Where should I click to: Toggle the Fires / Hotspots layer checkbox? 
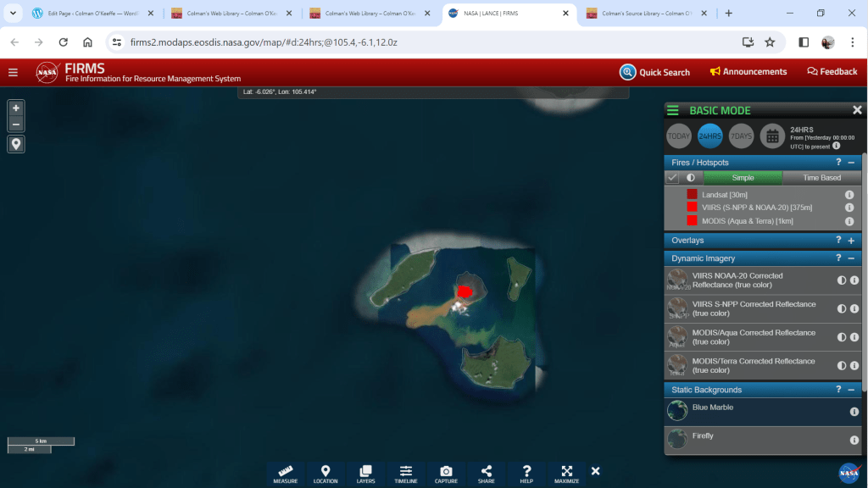coord(672,178)
